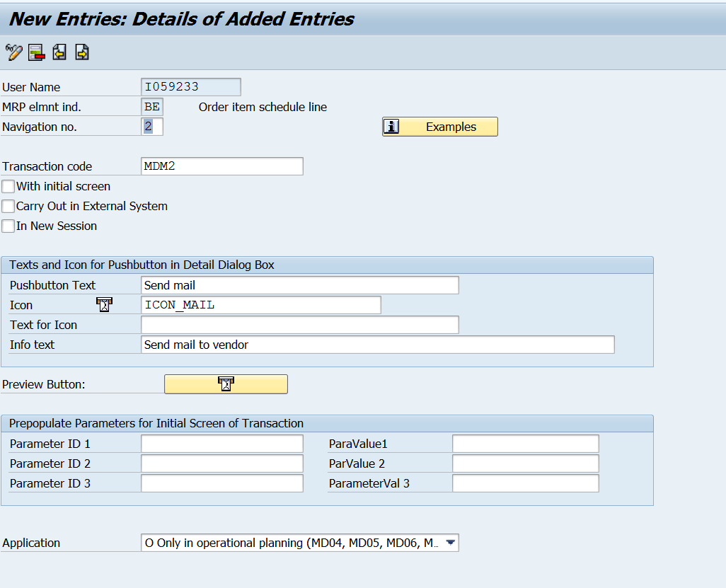Viewport: 726px width, 588px height.
Task: Select the User Name field showing I059233
Action: 190,86
